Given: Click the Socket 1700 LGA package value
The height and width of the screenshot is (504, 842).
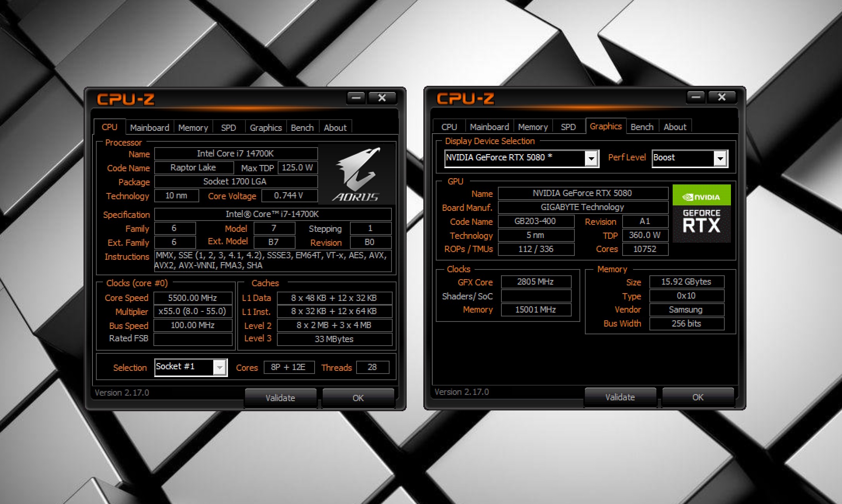Looking at the screenshot, I should [236, 182].
